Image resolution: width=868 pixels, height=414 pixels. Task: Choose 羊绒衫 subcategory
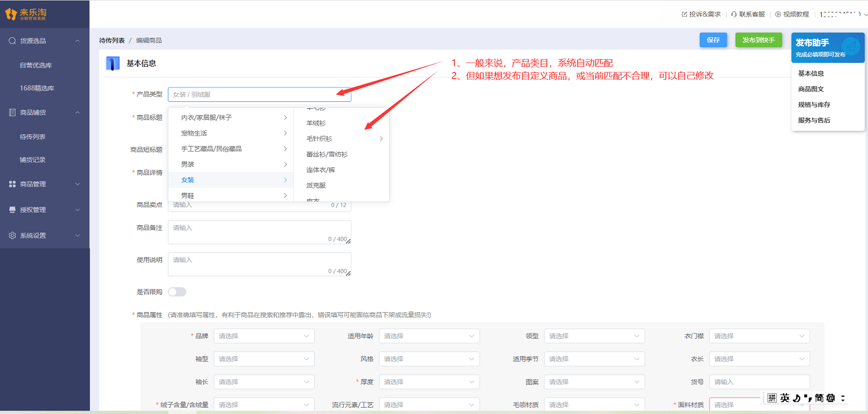(341, 123)
